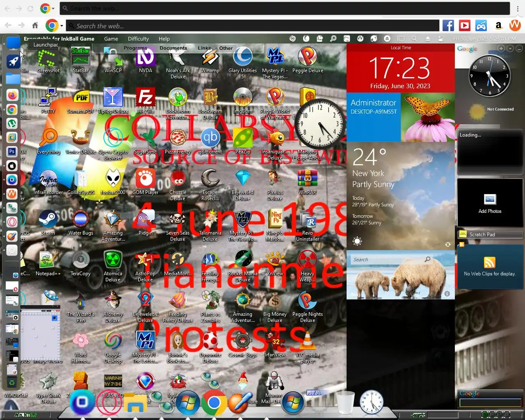Launch VLC media player icon

[308, 347]
